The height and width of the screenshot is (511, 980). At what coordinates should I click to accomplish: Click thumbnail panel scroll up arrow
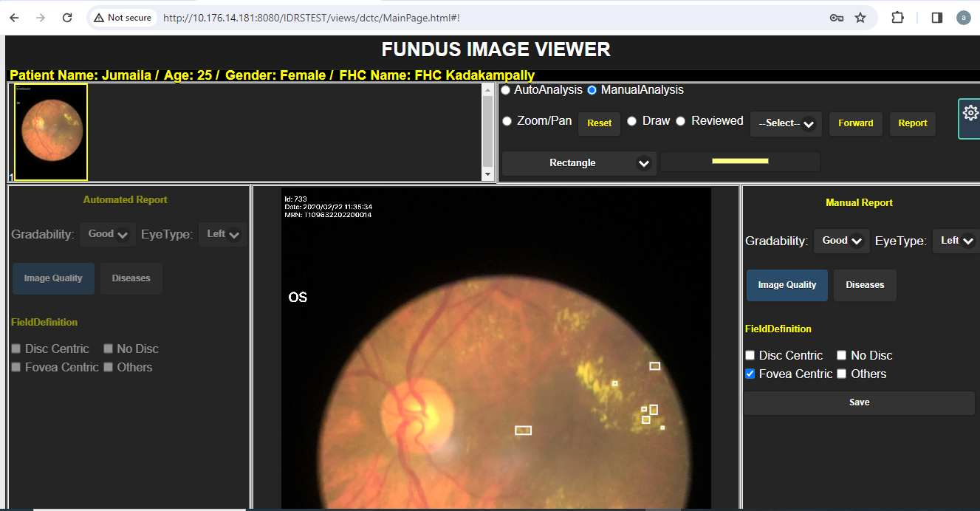click(x=487, y=89)
